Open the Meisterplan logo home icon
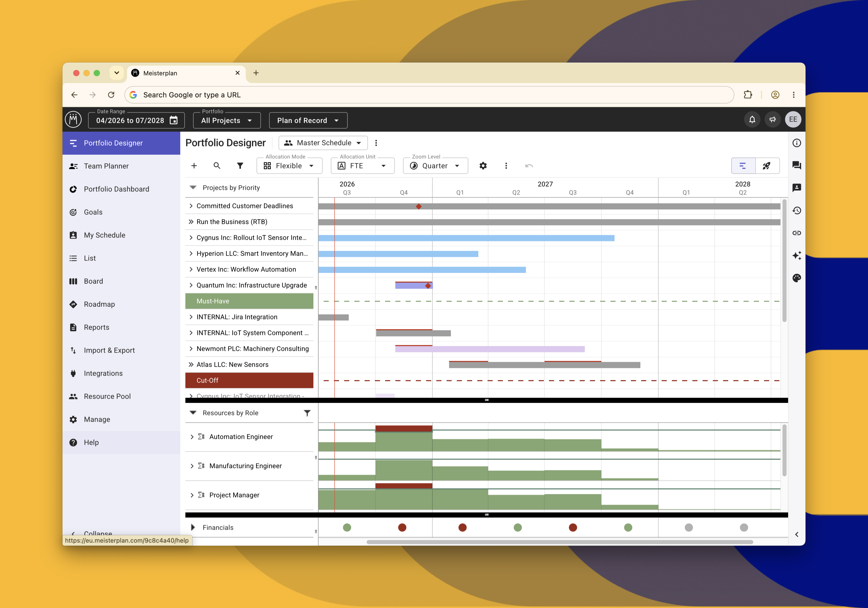This screenshot has width=868, height=608. point(73,120)
